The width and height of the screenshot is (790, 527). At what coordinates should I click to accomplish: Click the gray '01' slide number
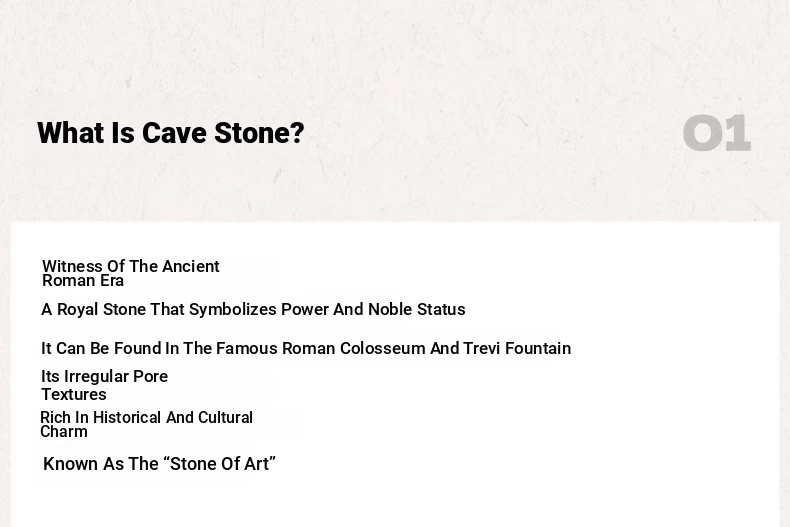[x=717, y=133]
